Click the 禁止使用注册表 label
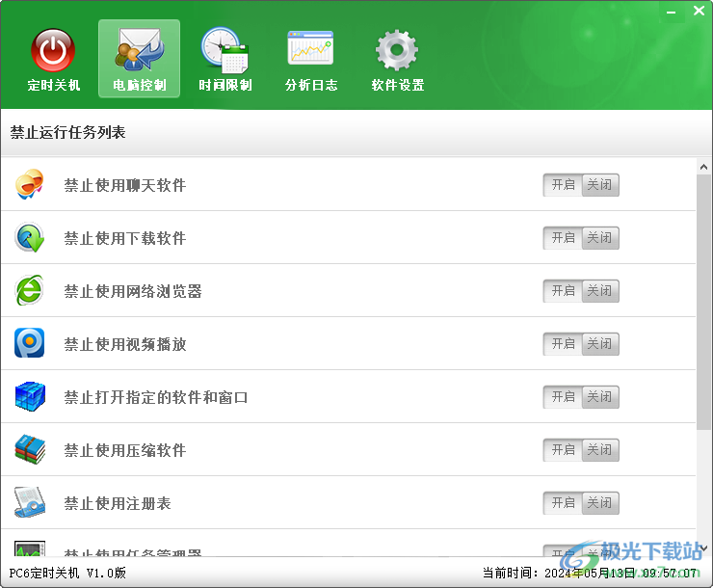Viewport: 713px width, 588px height. click(x=118, y=503)
